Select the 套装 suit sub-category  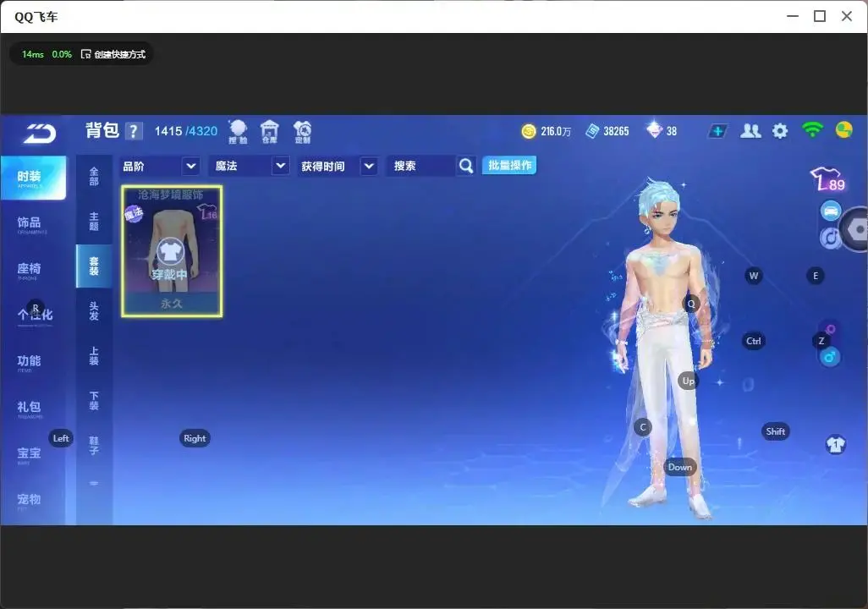pos(94,266)
